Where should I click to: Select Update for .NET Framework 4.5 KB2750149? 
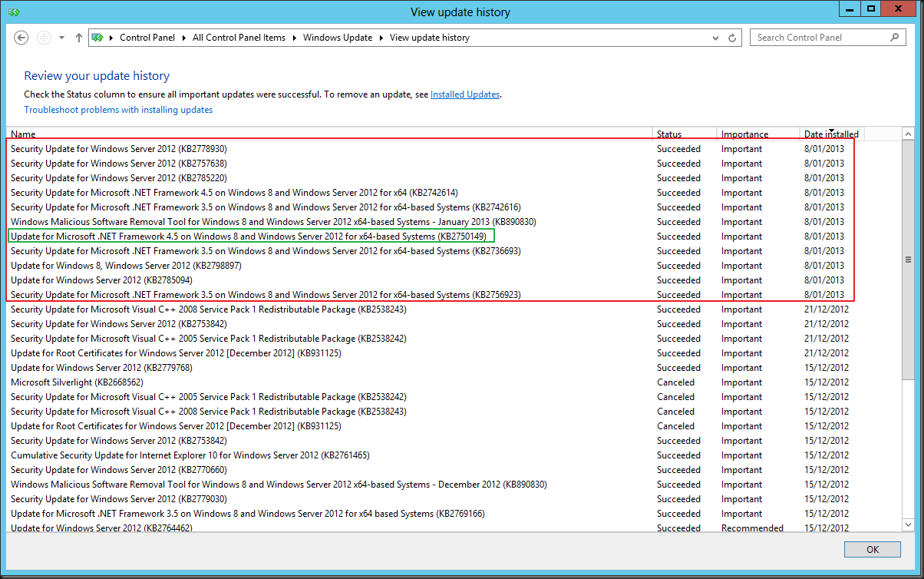tap(453, 237)
